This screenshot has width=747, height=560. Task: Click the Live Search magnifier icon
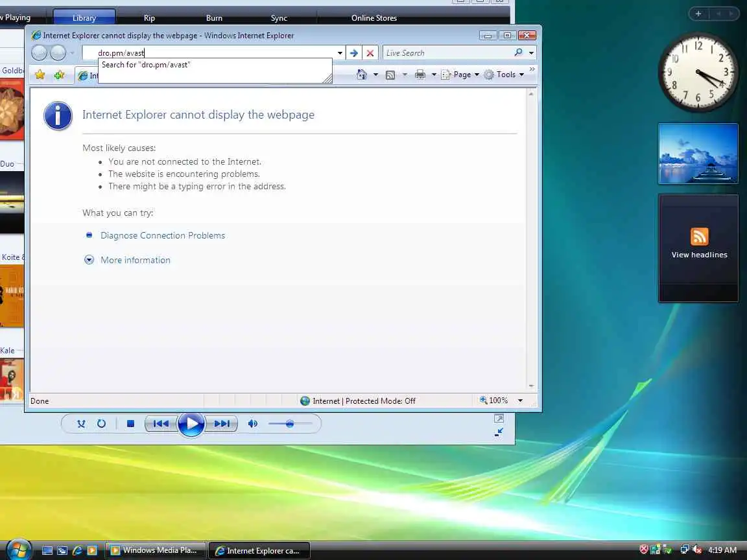pos(519,52)
